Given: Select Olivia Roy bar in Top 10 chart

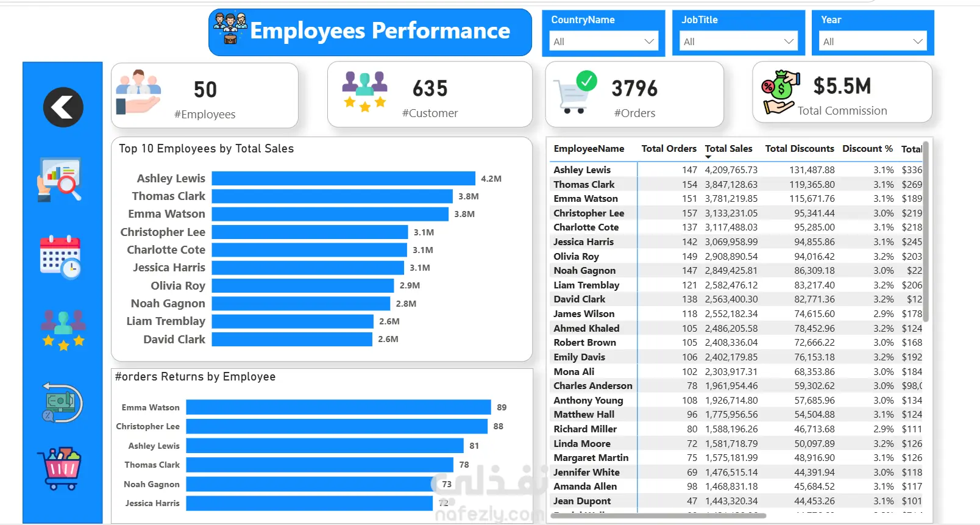Looking at the screenshot, I should pyautogui.click(x=303, y=286).
